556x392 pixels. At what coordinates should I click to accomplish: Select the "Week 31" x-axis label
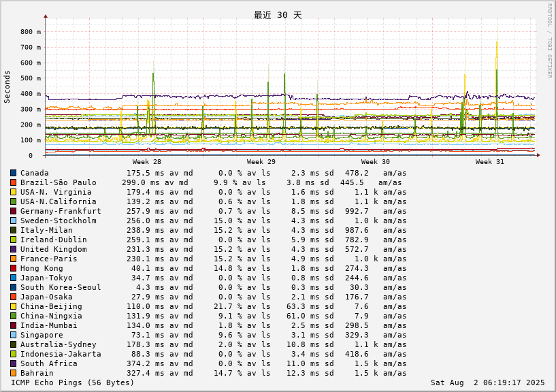(490, 162)
